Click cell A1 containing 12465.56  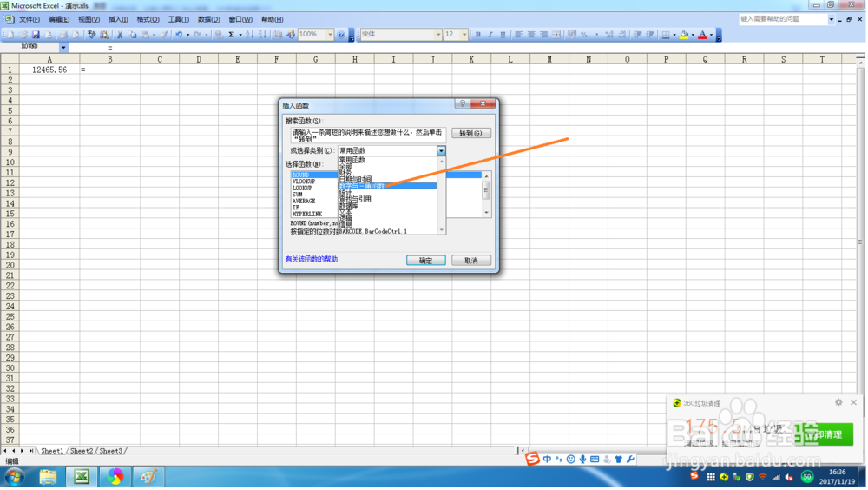pyautogui.click(x=49, y=70)
